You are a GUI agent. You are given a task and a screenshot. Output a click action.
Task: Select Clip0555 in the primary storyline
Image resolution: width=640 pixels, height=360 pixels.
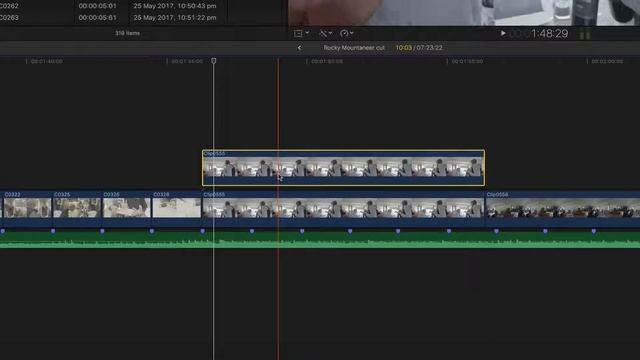pyautogui.click(x=343, y=208)
